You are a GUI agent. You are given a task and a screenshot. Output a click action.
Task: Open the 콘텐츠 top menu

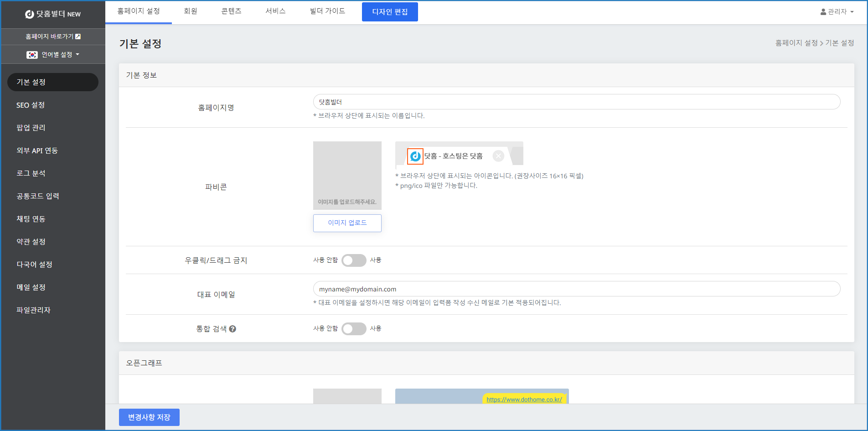pyautogui.click(x=231, y=11)
